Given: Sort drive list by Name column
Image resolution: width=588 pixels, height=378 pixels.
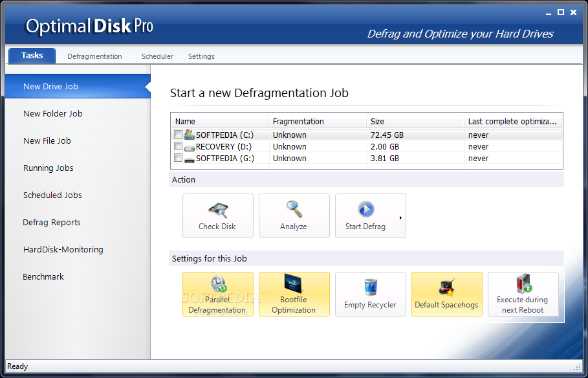Looking at the screenshot, I should [220, 122].
